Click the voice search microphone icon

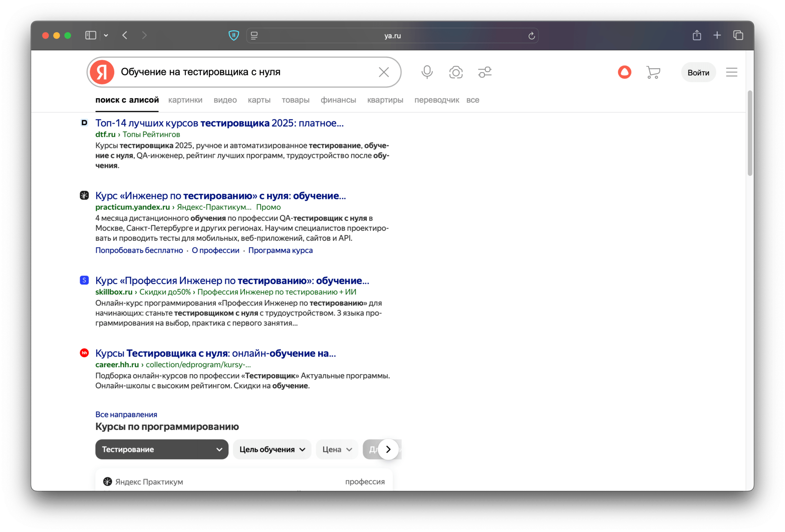coord(427,72)
